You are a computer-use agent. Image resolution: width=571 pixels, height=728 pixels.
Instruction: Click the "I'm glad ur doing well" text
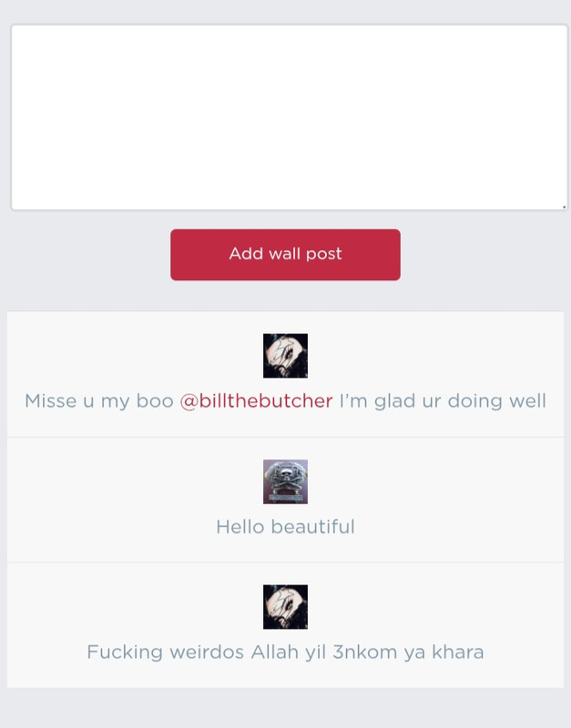click(443, 401)
